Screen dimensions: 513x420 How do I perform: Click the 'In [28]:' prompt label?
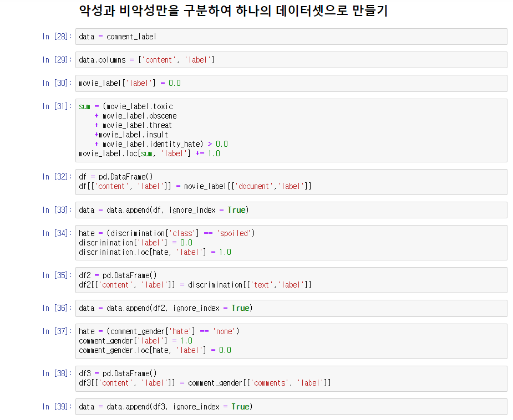pos(57,36)
